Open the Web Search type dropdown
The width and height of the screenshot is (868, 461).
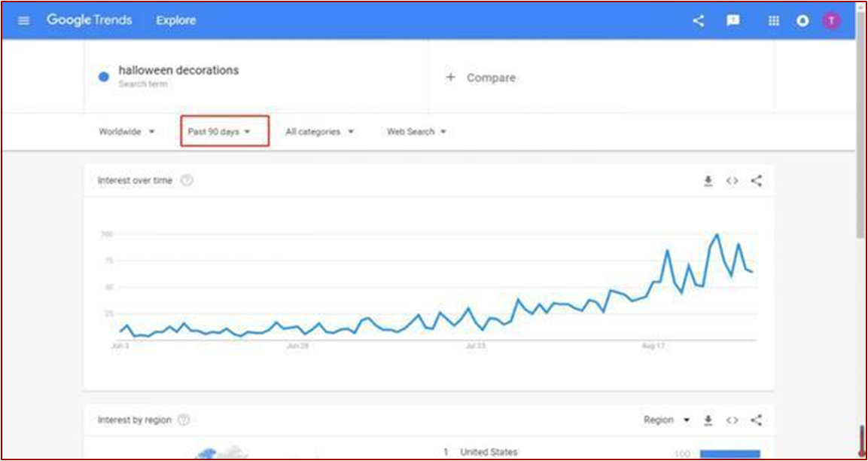[x=416, y=132]
